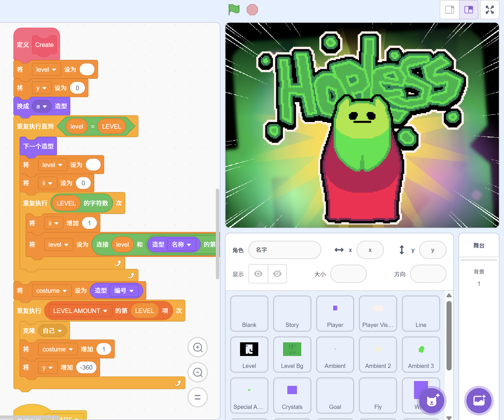The width and height of the screenshot is (504, 420).
Task: Click the green flag to start project
Action: click(x=234, y=10)
